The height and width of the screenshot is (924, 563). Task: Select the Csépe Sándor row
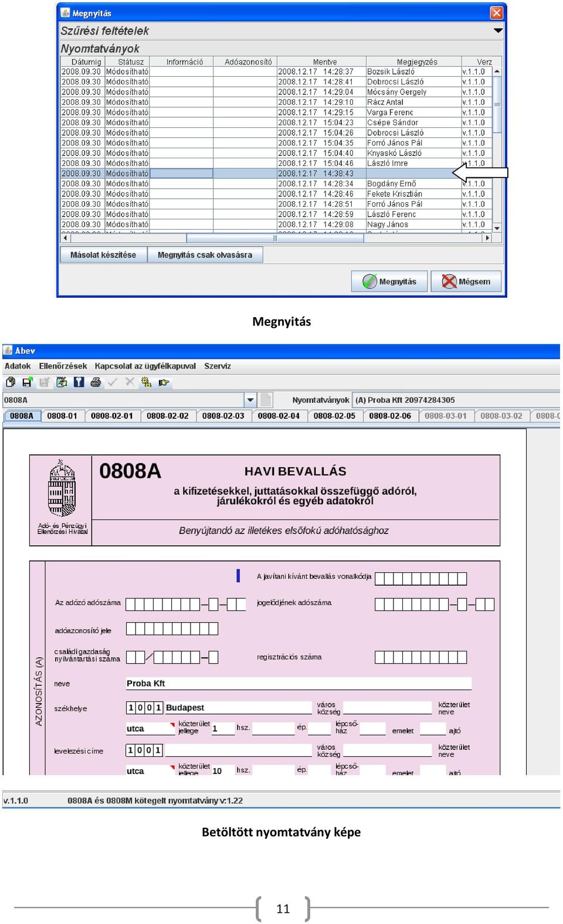[276, 123]
